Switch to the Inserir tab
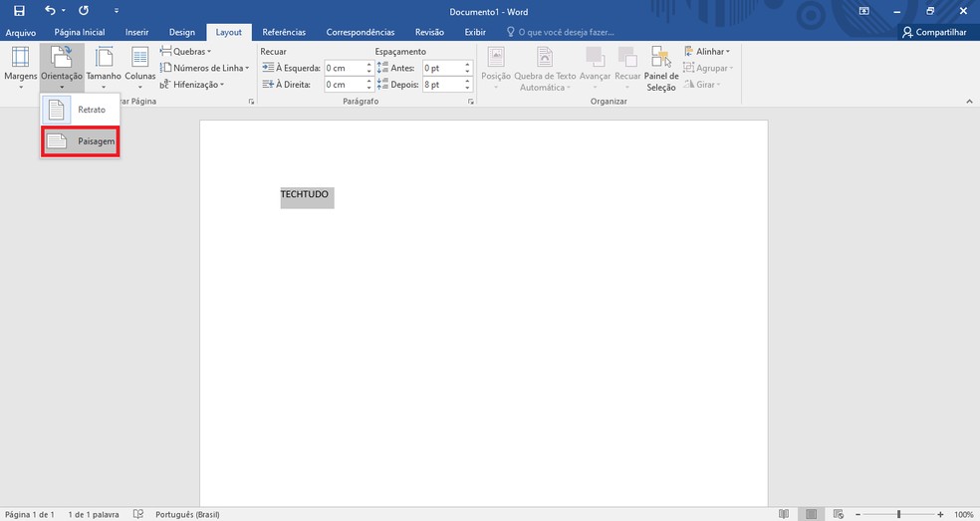980x521 pixels. point(136,32)
